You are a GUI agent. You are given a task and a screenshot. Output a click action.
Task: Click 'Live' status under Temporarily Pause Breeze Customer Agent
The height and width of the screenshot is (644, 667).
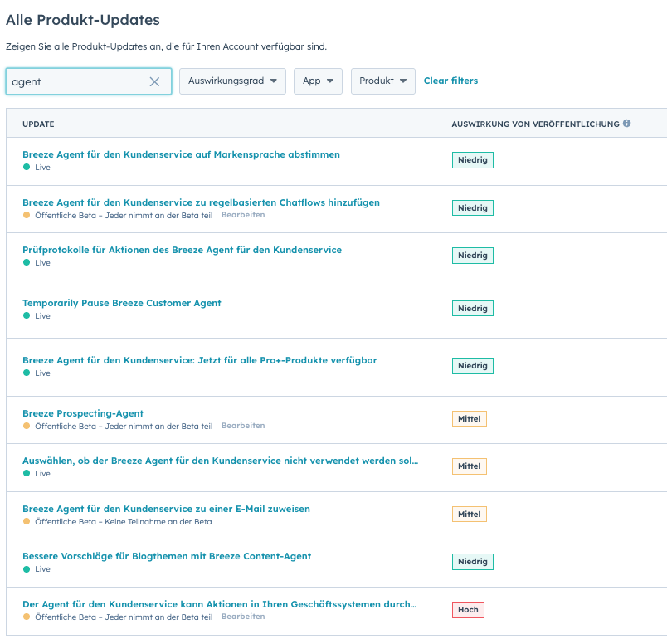pos(42,316)
